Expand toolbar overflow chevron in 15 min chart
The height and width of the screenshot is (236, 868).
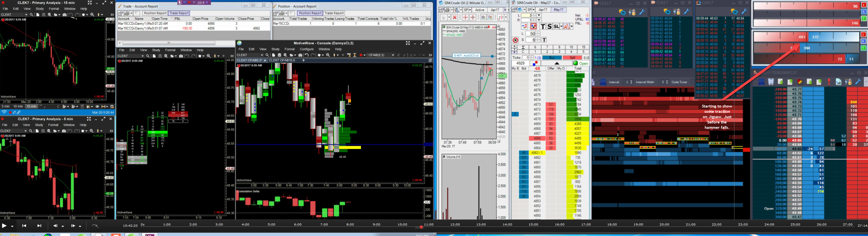click(x=112, y=15)
